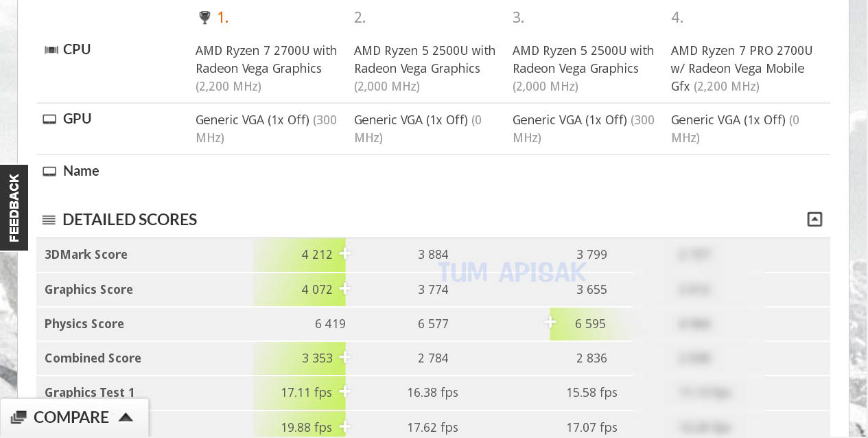Open the AMD Ryzen 7 PRO 2700U result
Image resolution: width=868 pixels, height=438 pixels.
click(741, 60)
